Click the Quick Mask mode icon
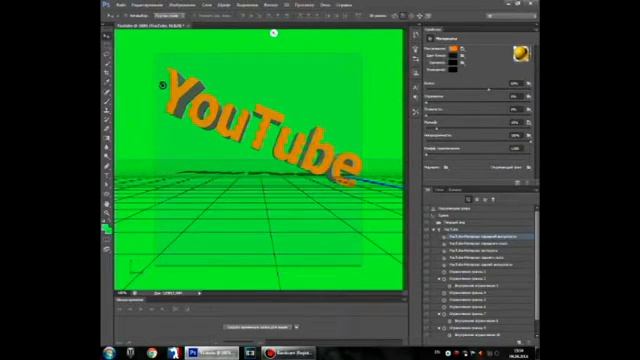The height and width of the screenshot is (360, 640). tap(107, 240)
